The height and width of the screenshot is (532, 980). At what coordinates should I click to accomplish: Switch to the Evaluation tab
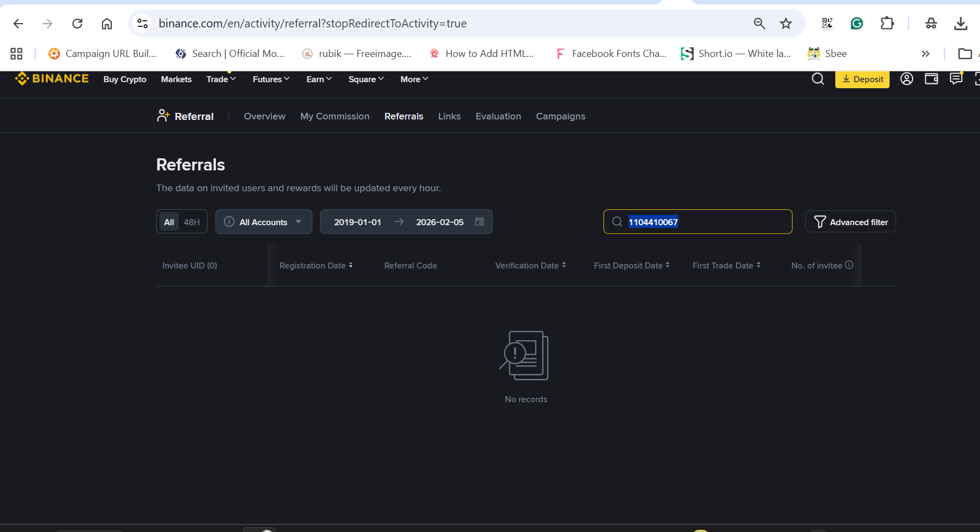click(x=498, y=116)
